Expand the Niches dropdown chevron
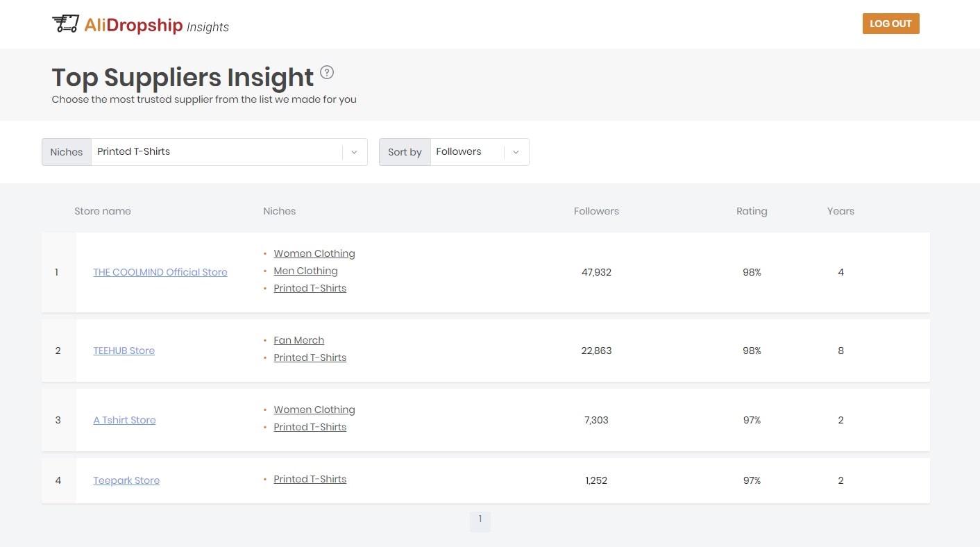980x547 pixels. click(x=354, y=152)
